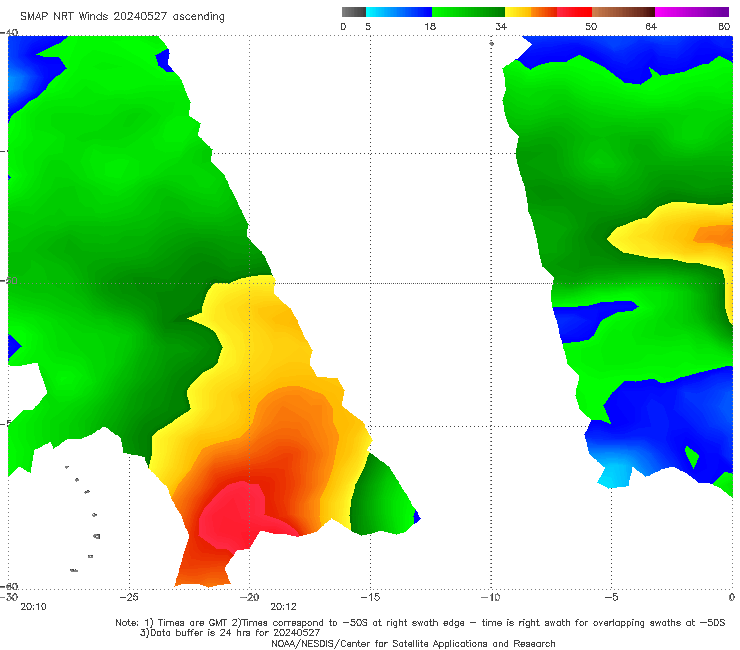This screenshot has height=650, width=740.
Task: Click the light cyan low-wind patch
Action: (614, 477)
